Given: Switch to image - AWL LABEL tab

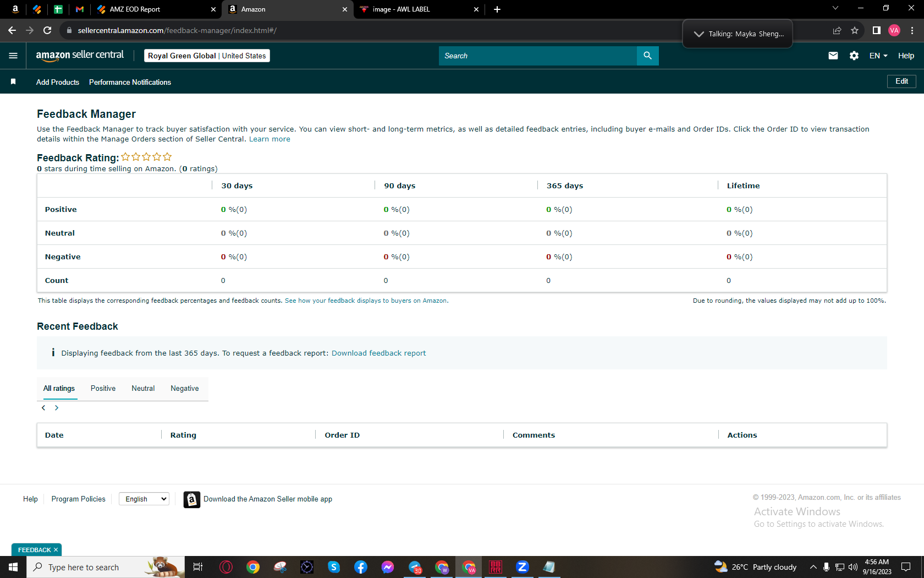Looking at the screenshot, I should (419, 9).
